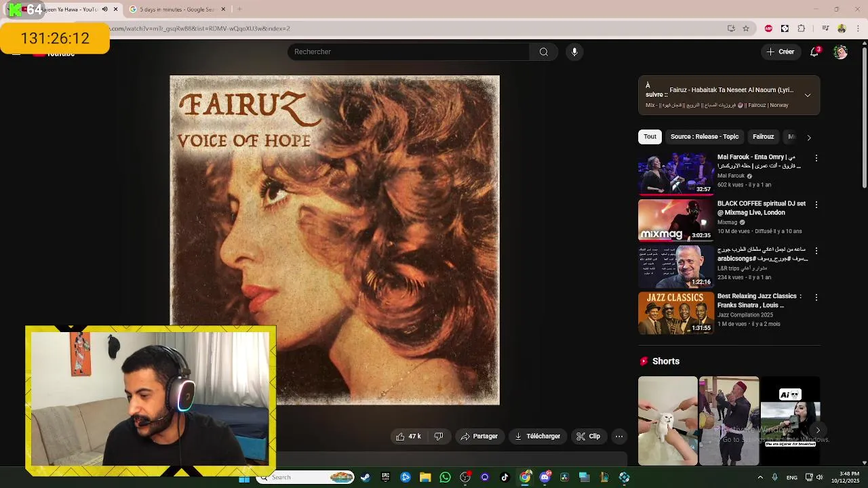The height and width of the screenshot is (488, 868).
Task: Click the install app icon in address bar
Action: [x=731, y=28]
